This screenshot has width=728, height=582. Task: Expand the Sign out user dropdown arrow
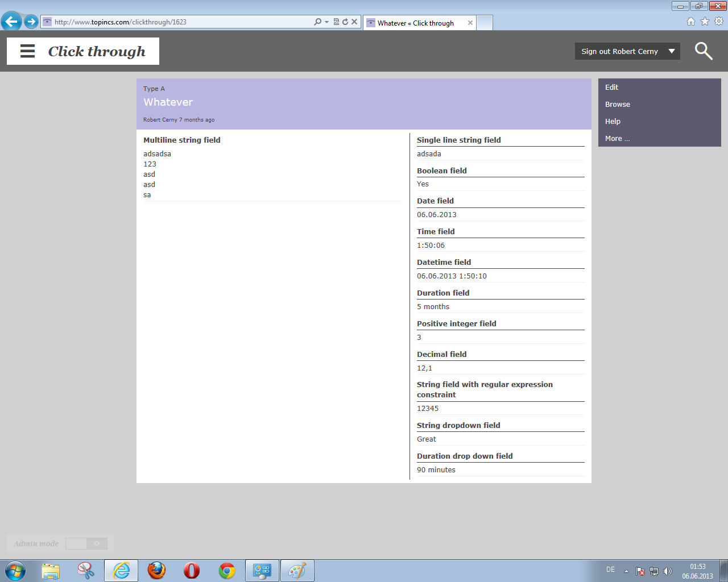point(672,51)
